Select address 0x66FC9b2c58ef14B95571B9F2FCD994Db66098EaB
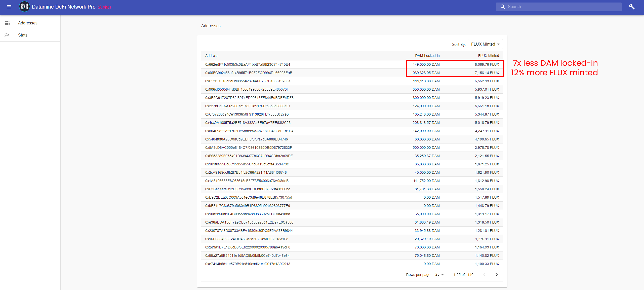Viewport: 644px width, 290px height. (249, 73)
